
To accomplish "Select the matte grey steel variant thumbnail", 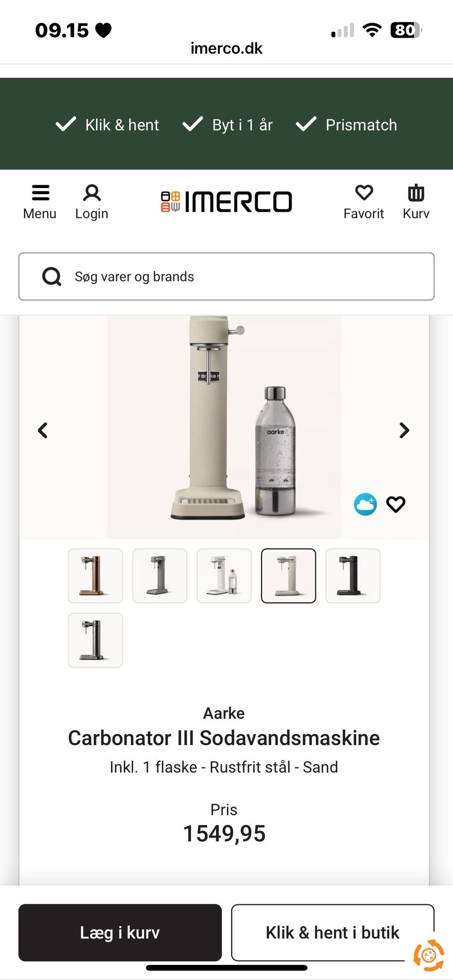I will (x=159, y=576).
